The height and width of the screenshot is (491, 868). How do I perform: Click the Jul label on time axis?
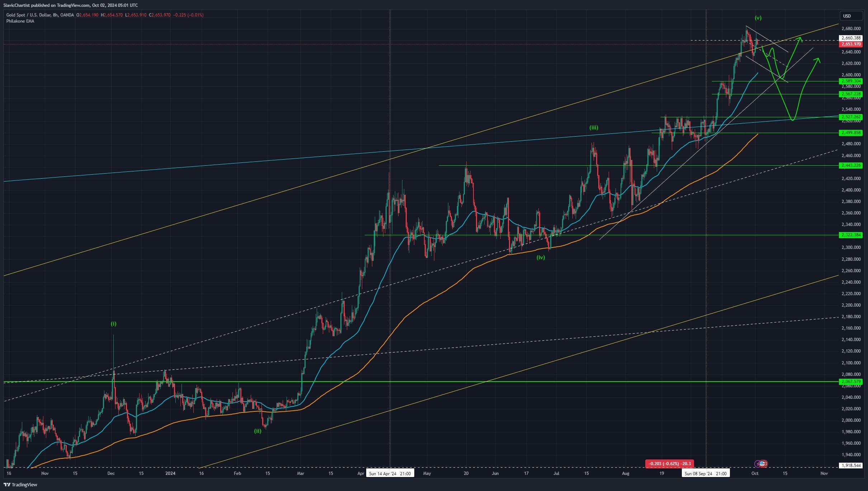556,473
